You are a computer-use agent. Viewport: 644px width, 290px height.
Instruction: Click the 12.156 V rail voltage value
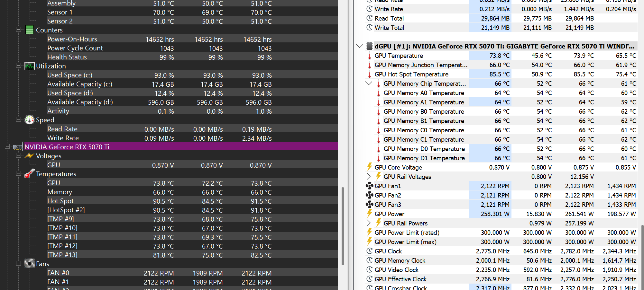[x=582, y=177]
